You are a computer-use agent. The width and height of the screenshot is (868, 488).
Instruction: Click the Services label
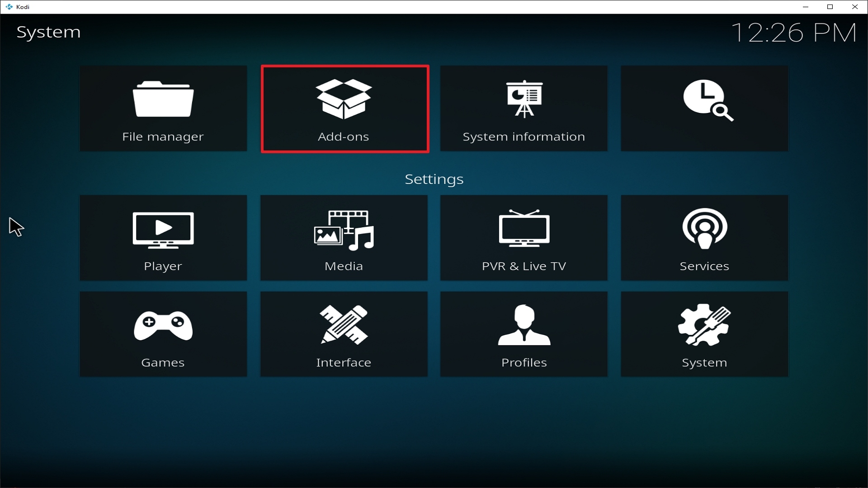coord(704,266)
